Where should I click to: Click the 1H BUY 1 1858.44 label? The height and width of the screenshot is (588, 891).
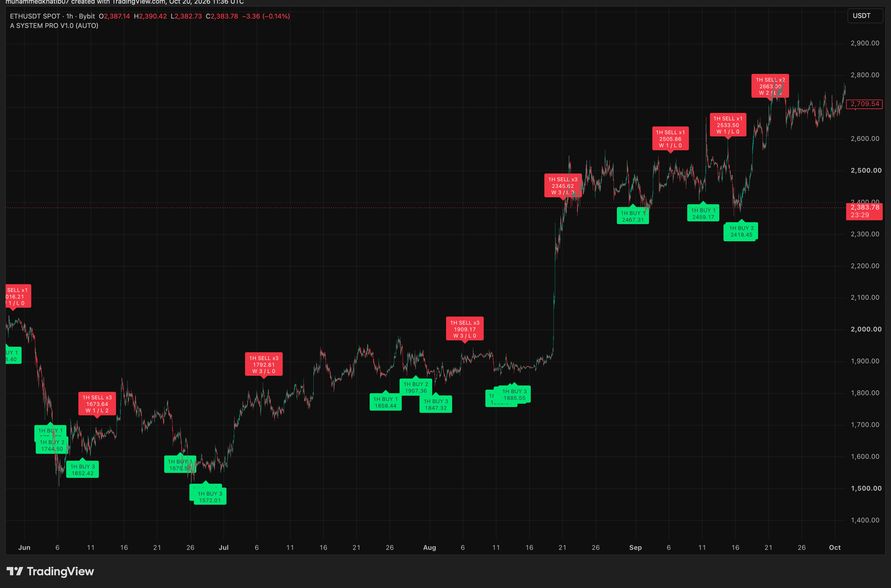pos(386,402)
